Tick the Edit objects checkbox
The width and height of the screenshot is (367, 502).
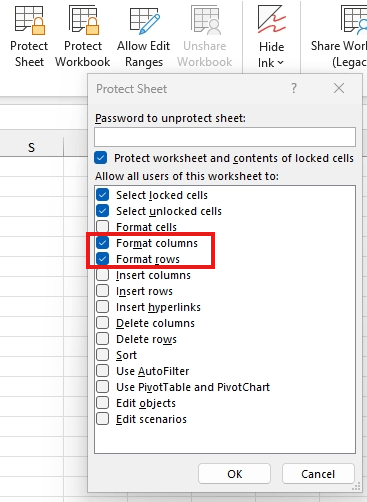103,403
